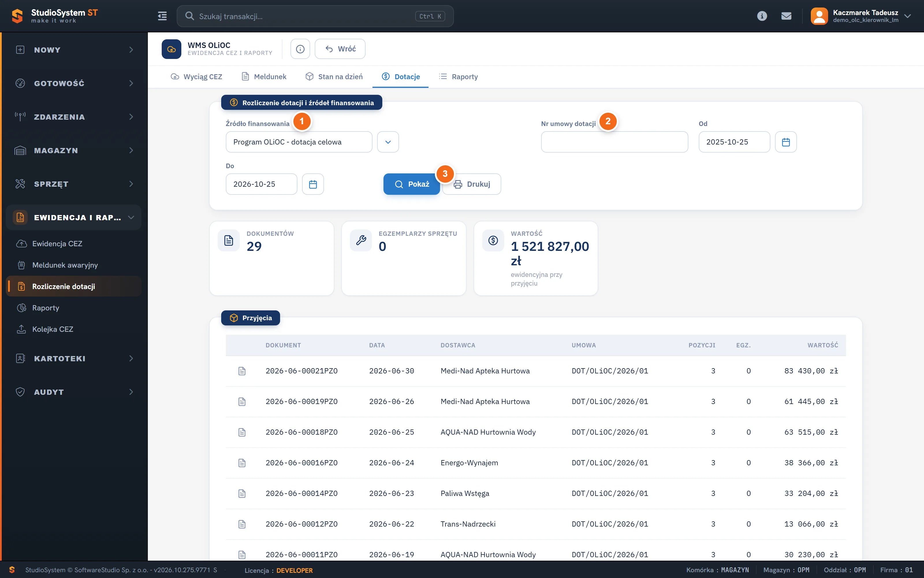Switch to the Raporty tab
The image size is (924, 578).
pos(458,77)
